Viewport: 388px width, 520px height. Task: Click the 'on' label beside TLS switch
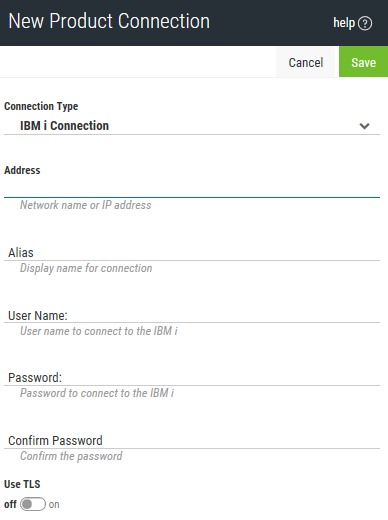pyautogui.click(x=54, y=504)
